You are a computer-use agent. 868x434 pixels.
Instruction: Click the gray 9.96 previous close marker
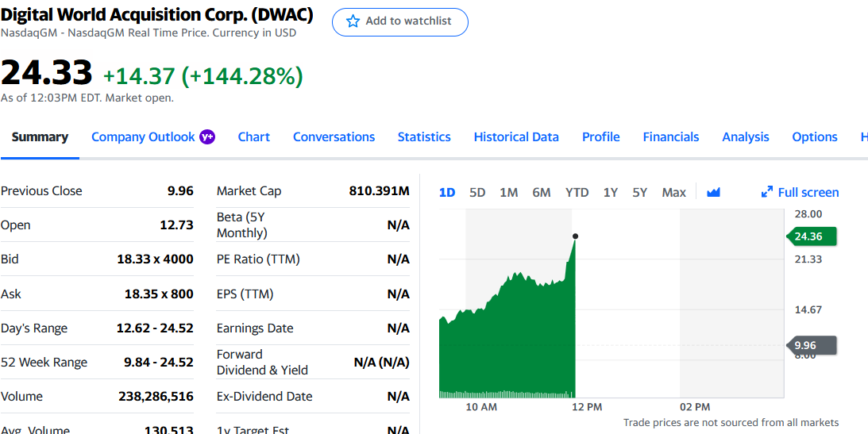(x=811, y=345)
